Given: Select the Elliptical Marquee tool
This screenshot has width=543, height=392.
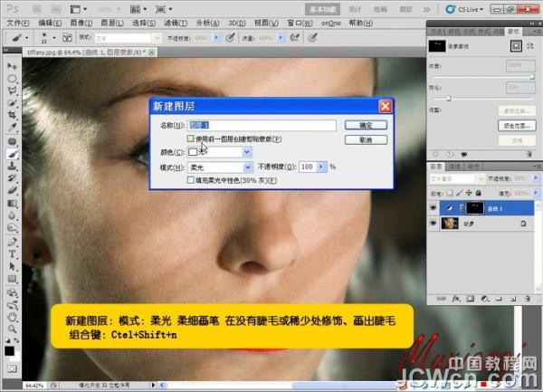Looking at the screenshot, I should coord(13,79).
